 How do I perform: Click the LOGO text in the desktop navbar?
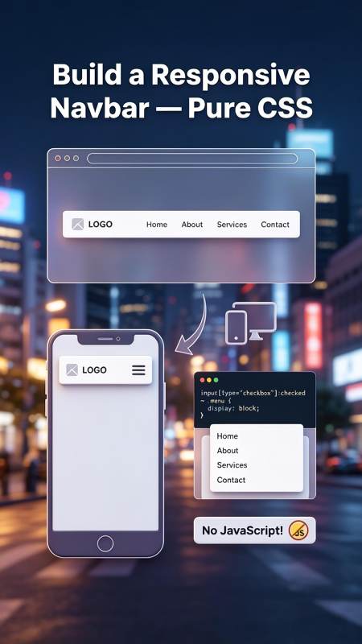100,225
